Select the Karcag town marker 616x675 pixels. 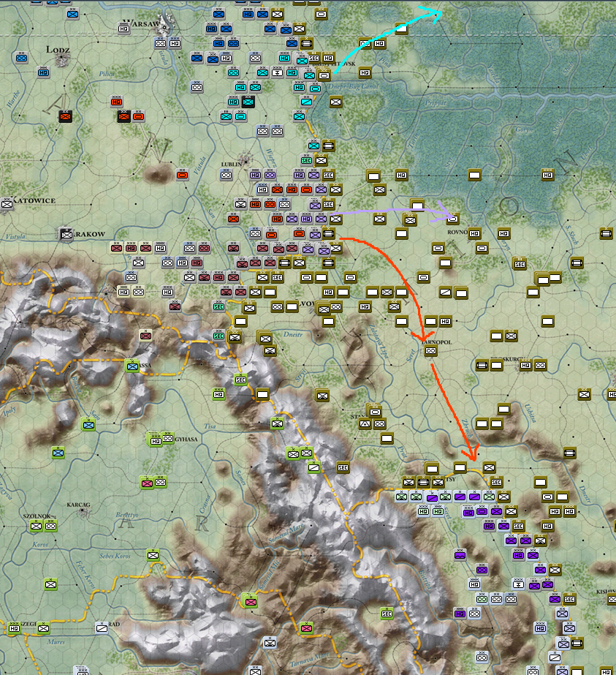click(82, 512)
